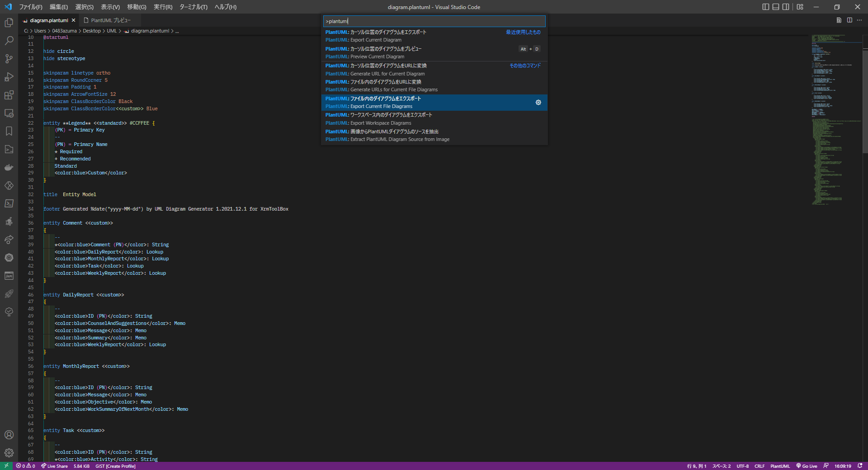Run Generate URL for Current Diagram command
Image resolution: width=868 pixels, height=470 pixels.
click(434, 70)
